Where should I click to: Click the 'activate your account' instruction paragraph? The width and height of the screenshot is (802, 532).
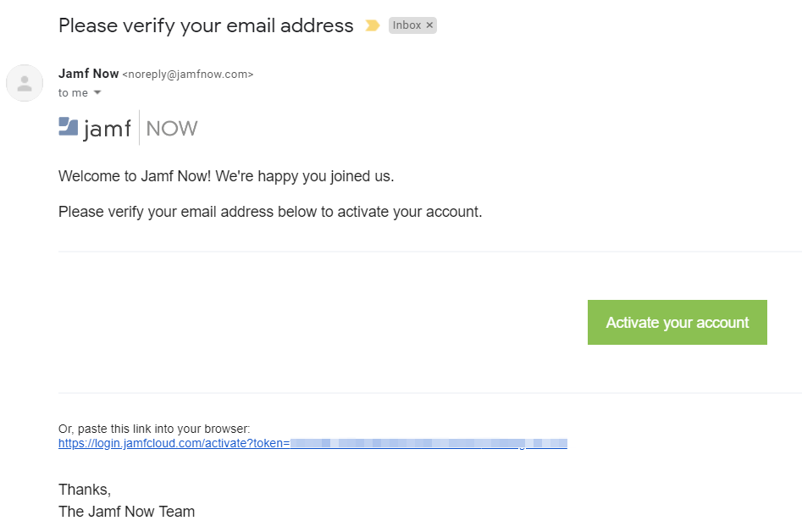(x=270, y=212)
